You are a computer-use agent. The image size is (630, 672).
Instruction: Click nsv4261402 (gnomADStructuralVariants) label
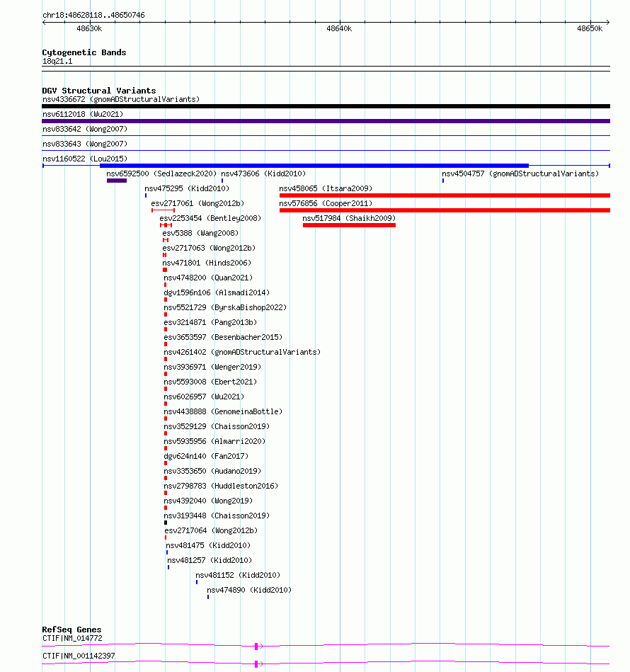coord(242,352)
